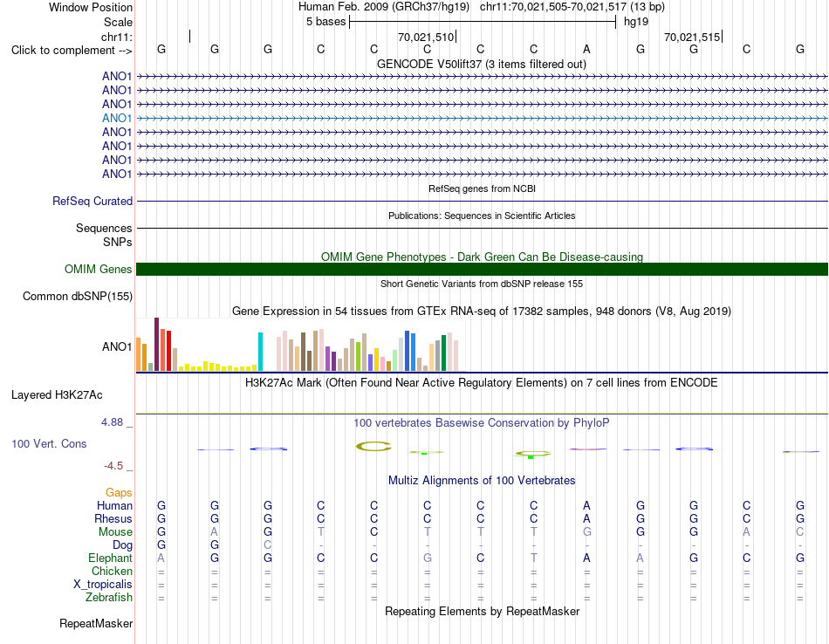829x644 pixels.
Task: Click the 'Click to complement -->' label
Action: [x=72, y=51]
